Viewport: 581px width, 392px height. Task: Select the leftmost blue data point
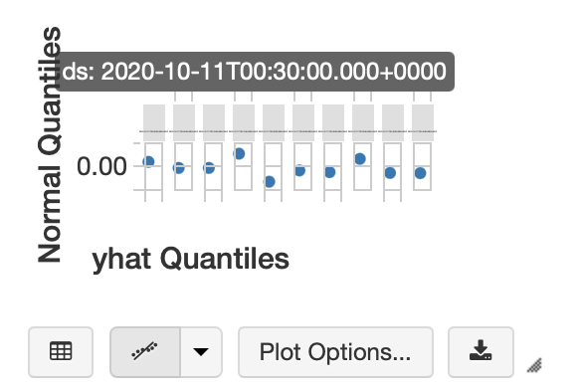[148, 161]
